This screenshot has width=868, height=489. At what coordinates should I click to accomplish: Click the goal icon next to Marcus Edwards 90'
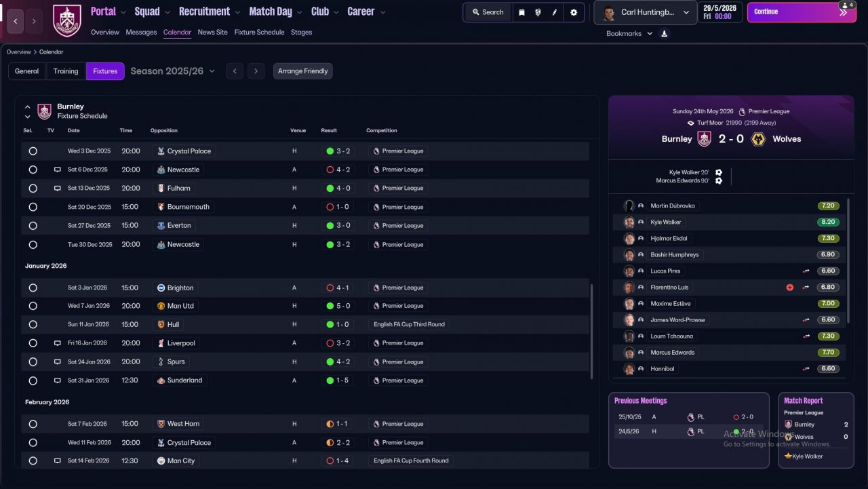click(719, 180)
